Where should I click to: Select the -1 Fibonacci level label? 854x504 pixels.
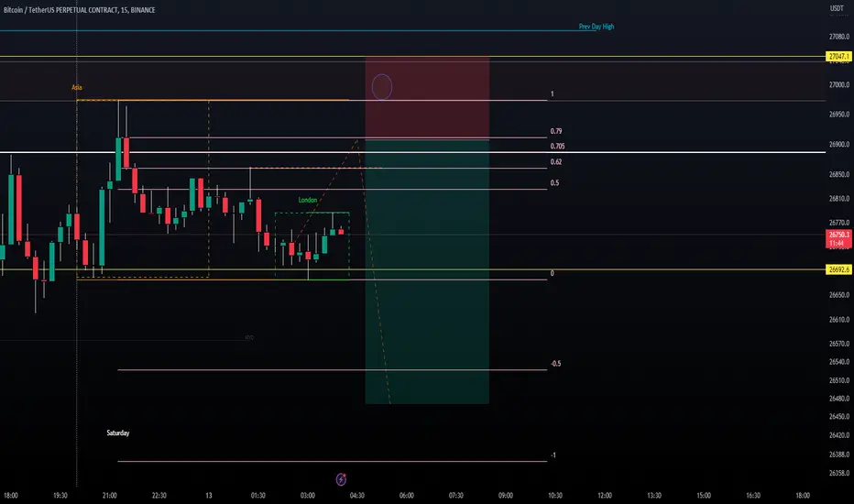[x=553, y=455]
